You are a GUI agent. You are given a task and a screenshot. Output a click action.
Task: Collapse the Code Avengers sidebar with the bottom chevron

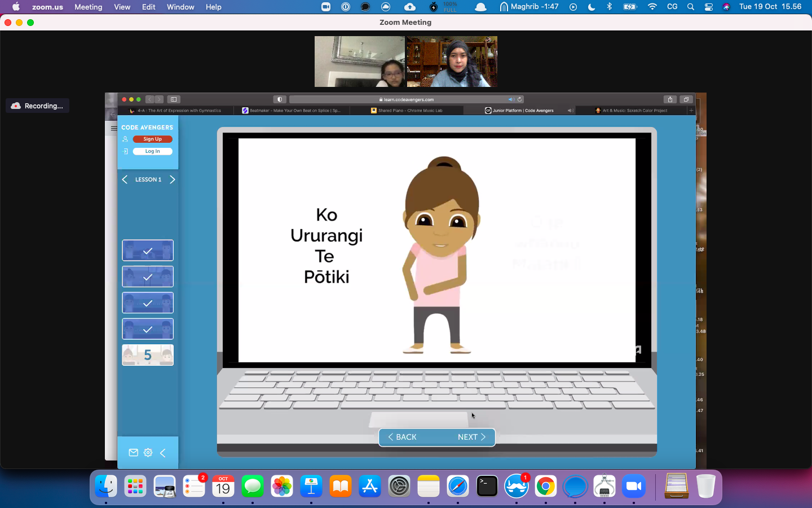[163, 453]
